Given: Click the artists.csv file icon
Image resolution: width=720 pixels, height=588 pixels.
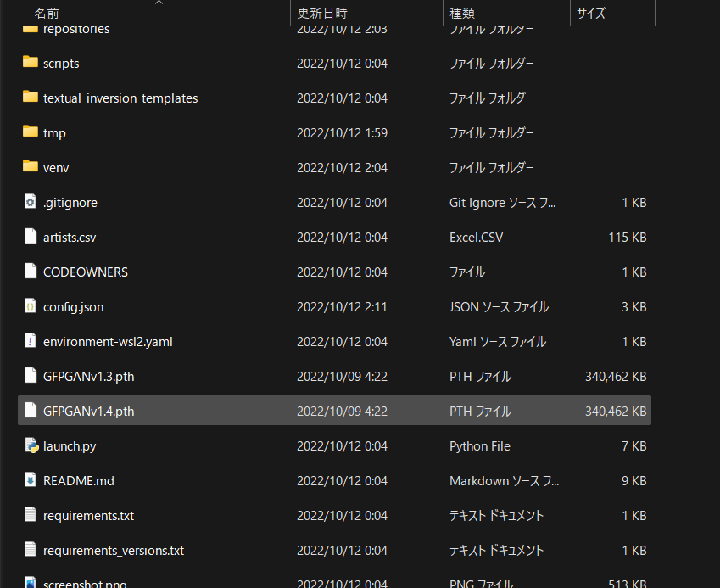Looking at the screenshot, I should coord(31,236).
